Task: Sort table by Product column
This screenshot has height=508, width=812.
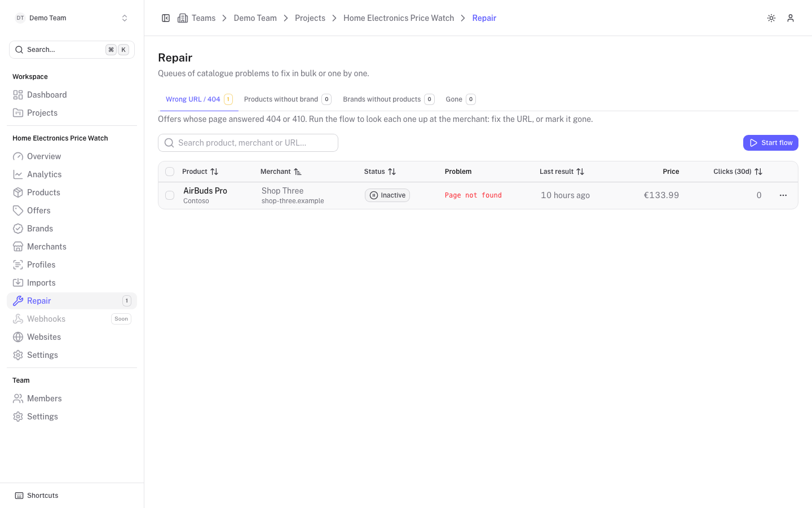Action: 200,172
